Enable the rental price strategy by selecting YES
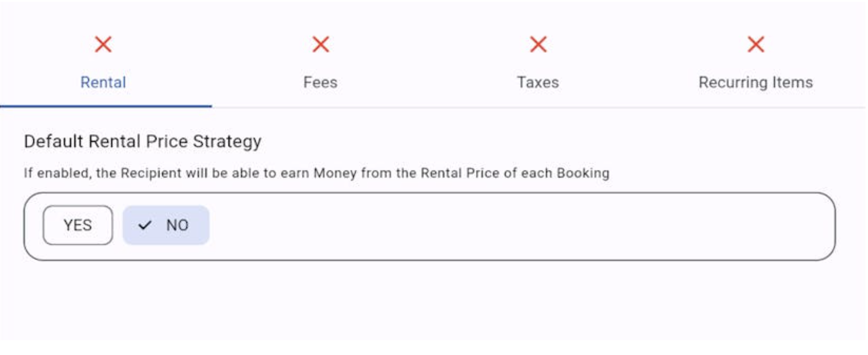Screen dimensions: 868x355 tap(78, 225)
